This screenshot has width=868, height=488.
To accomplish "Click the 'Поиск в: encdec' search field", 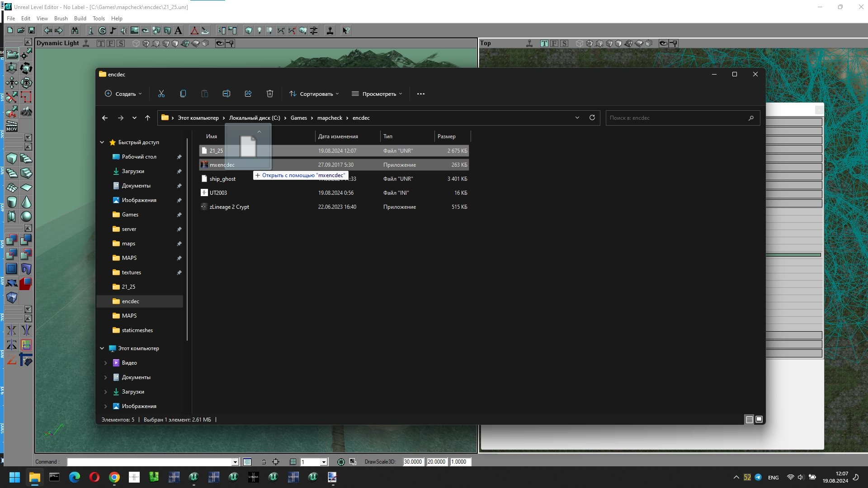I will (683, 118).
